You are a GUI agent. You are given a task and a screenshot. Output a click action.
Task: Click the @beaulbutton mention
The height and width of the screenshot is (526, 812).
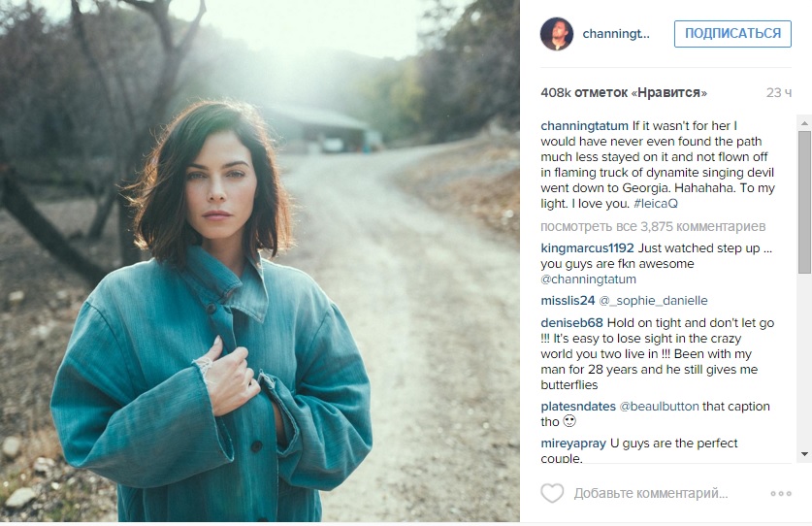659,407
